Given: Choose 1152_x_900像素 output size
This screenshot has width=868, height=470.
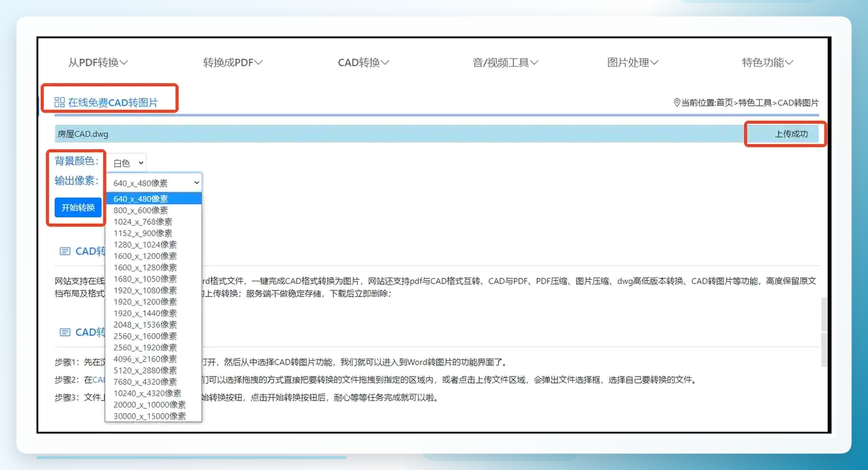Looking at the screenshot, I should click(154, 233).
